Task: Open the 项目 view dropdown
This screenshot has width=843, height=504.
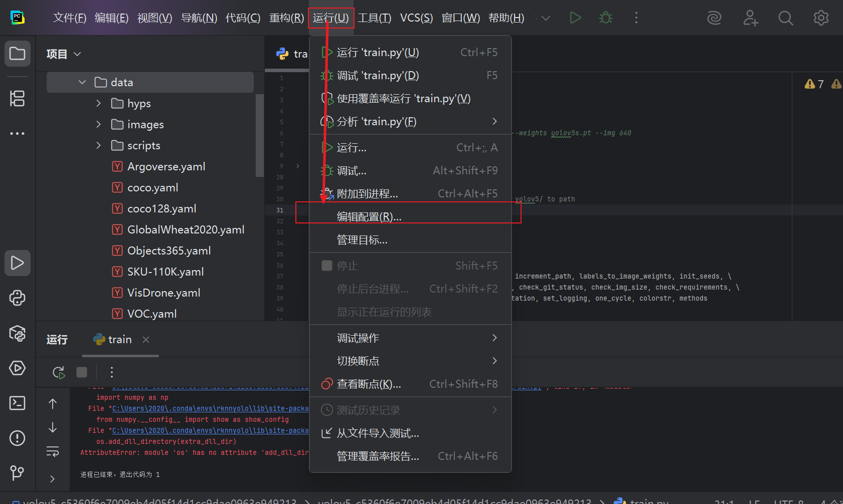Action: click(x=77, y=54)
